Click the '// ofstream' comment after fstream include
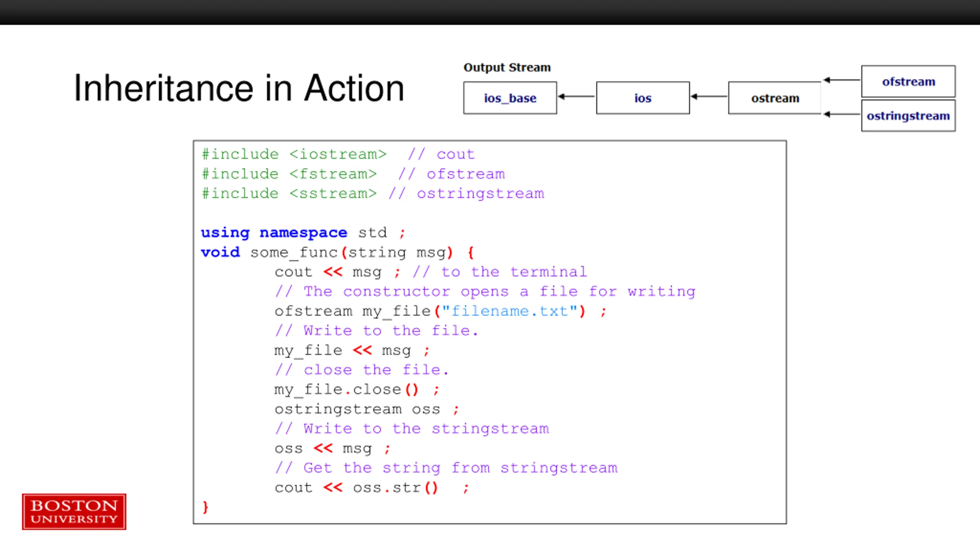This screenshot has width=980, height=551. click(451, 174)
